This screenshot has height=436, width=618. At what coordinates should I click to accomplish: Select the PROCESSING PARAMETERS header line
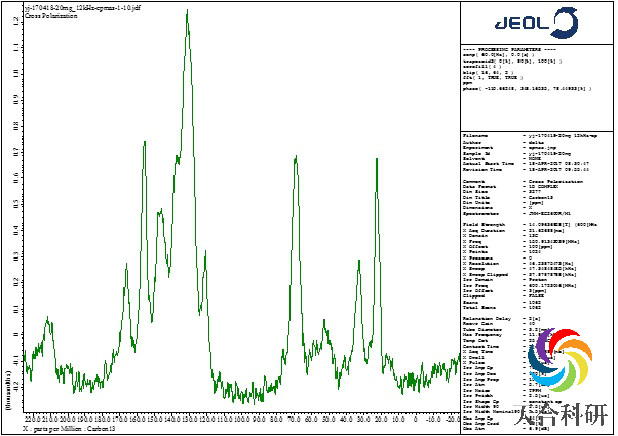point(512,49)
